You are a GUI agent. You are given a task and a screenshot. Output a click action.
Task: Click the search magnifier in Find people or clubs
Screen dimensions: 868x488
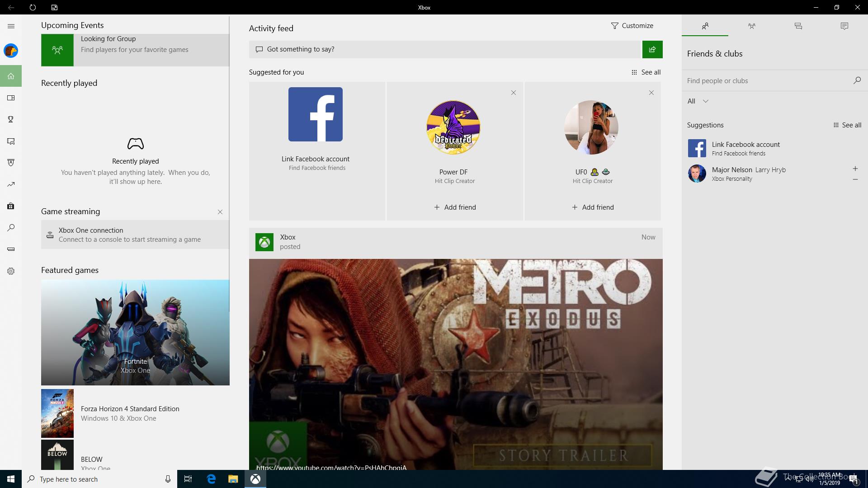pos(857,80)
